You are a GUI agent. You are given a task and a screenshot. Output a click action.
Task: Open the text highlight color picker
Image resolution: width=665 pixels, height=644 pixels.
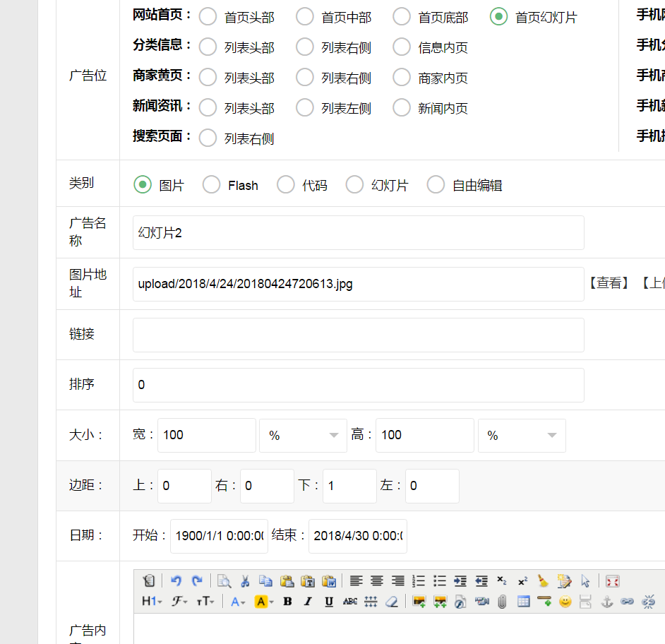[263, 602]
